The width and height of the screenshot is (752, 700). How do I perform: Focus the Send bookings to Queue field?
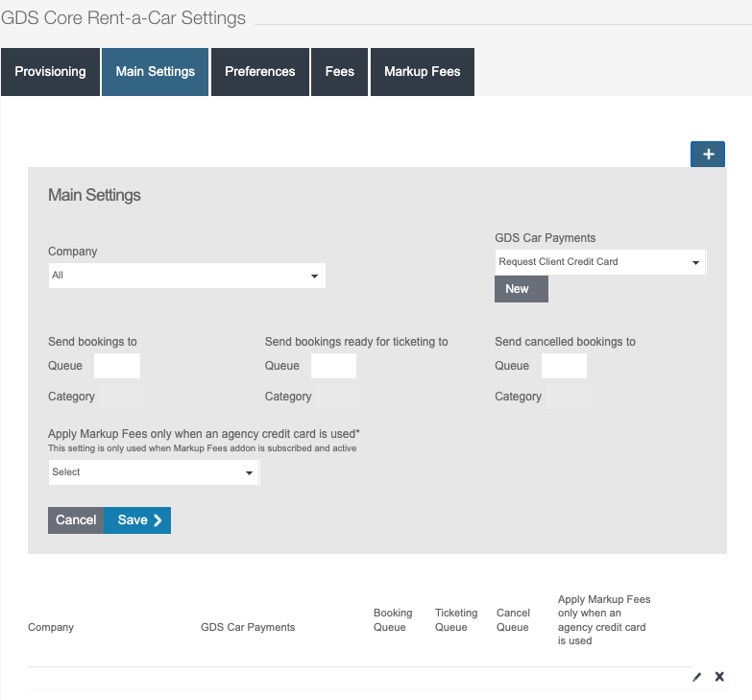(x=116, y=366)
